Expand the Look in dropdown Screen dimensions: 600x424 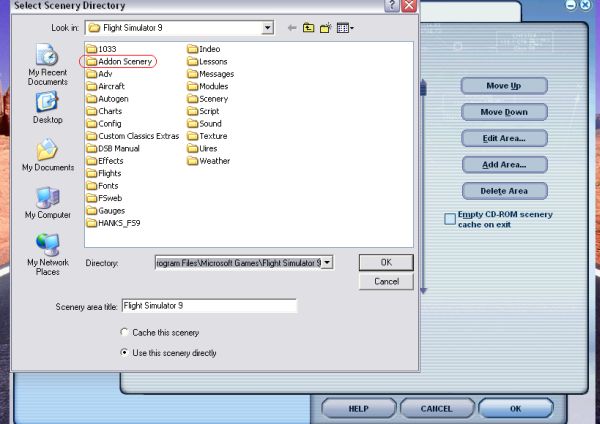pos(267,30)
